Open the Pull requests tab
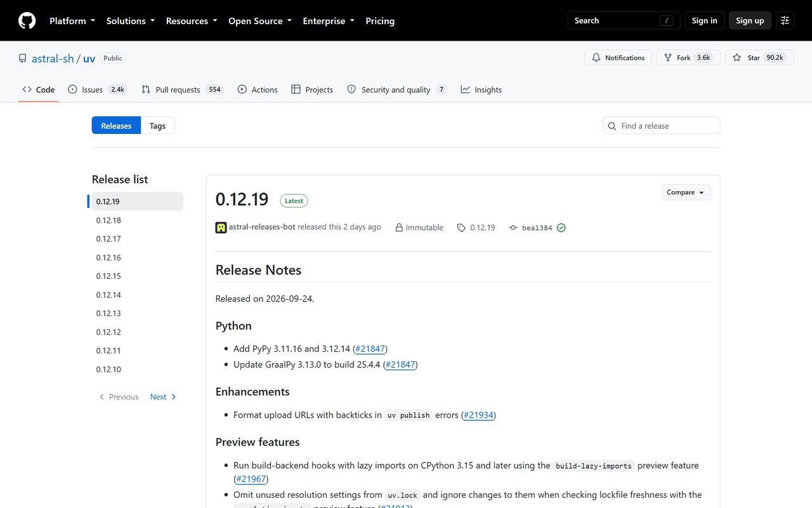 183,90
